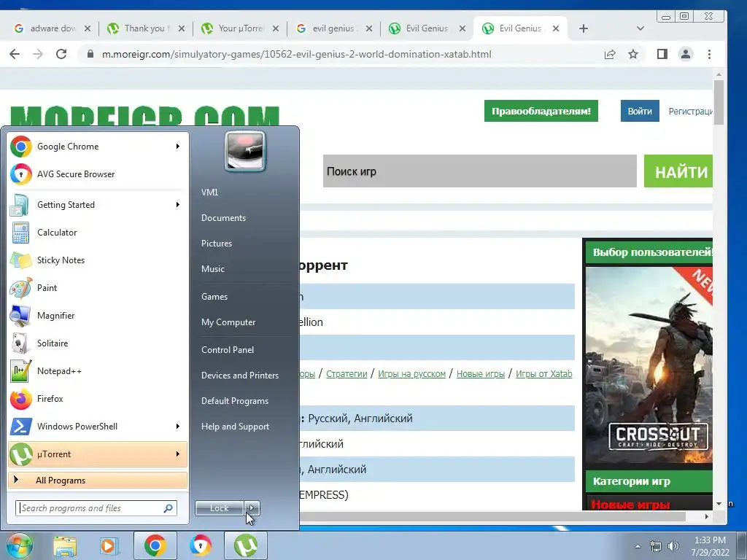The height and width of the screenshot is (560, 747).
Task: Open Control Panel from Start menu
Action: coord(228,349)
